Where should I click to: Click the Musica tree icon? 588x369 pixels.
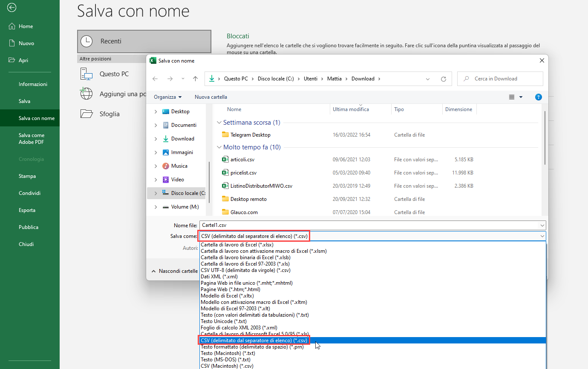coord(166,166)
